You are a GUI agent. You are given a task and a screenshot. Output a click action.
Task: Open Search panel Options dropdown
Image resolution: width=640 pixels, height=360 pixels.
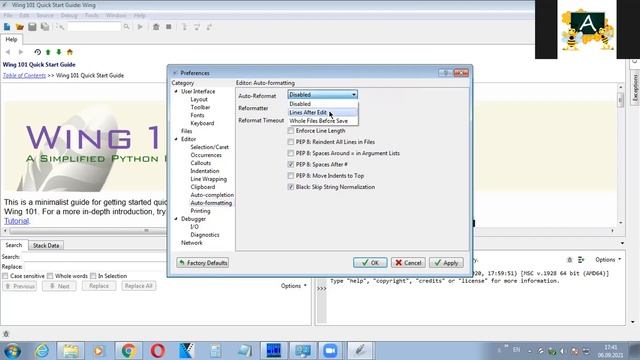[x=293, y=286]
